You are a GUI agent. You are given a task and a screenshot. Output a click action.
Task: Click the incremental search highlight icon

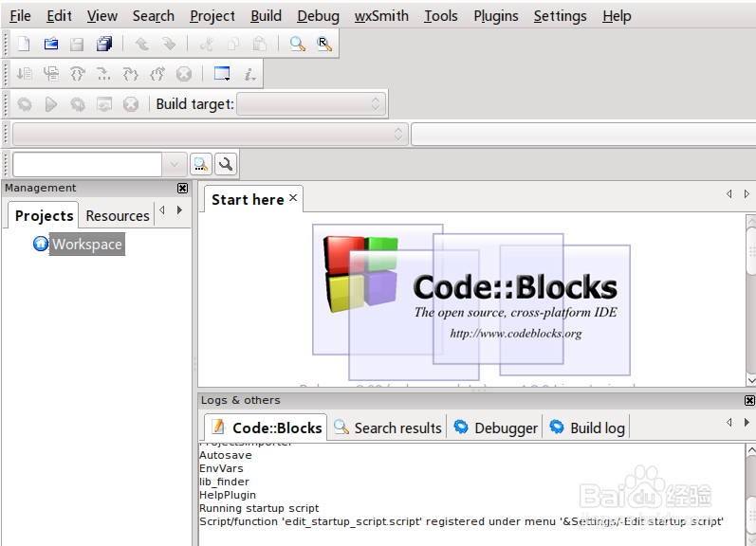(200, 164)
